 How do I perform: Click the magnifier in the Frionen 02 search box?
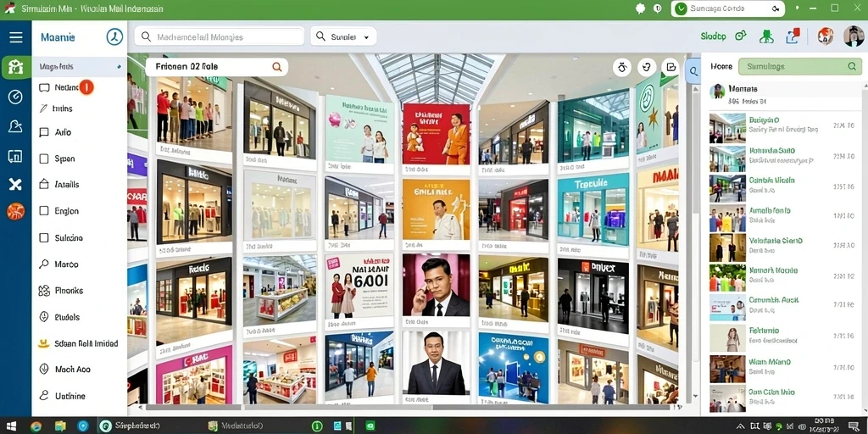click(x=277, y=67)
